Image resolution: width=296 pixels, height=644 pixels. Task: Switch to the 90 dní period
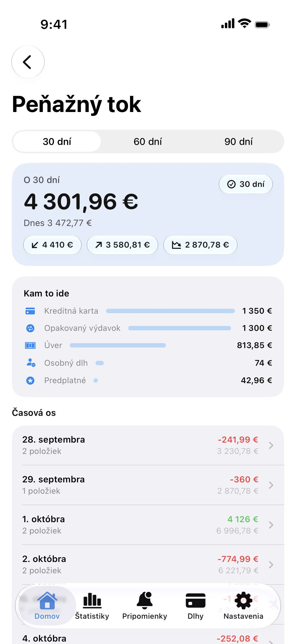point(238,141)
